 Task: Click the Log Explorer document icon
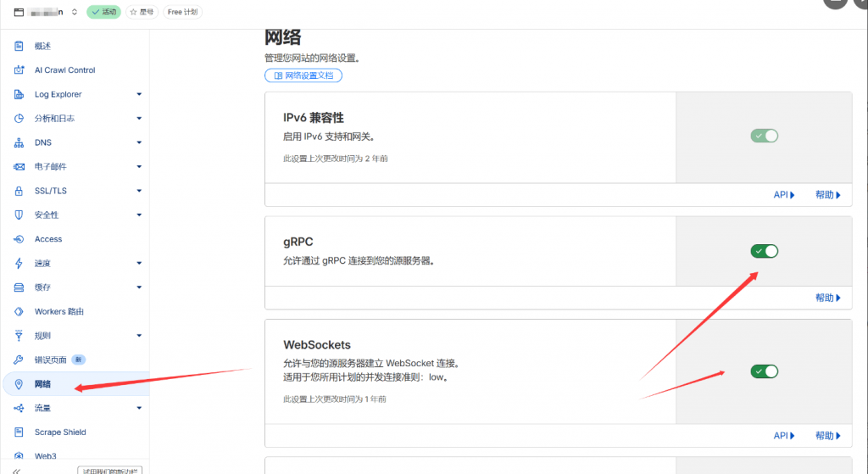click(x=19, y=94)
